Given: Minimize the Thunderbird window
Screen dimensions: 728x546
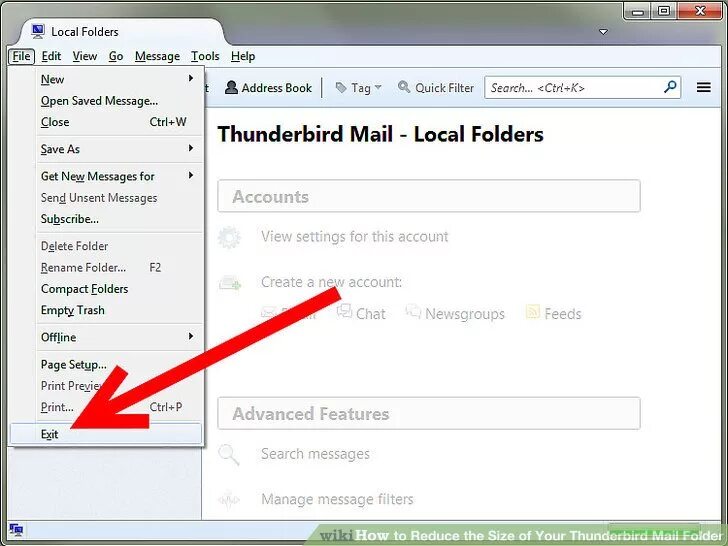Looking at the screenshot, I should click(638, 11).
